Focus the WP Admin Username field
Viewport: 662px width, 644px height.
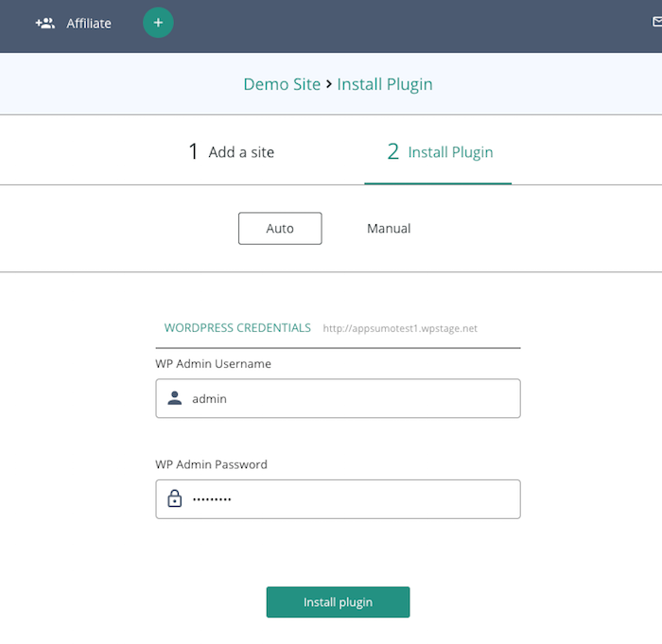click(338, 398)
